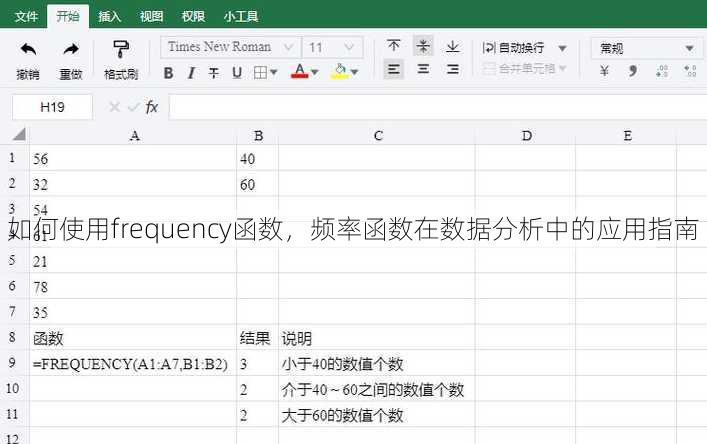The width and height of the screenshot is (707, 444).
Task: Toggle italic formatting with I icon
Action: [191, 73]
